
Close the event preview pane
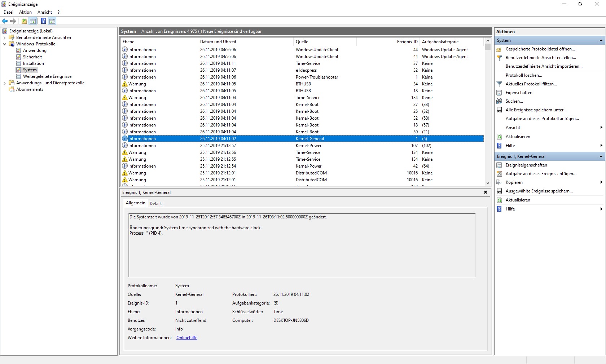coord(486,192)
